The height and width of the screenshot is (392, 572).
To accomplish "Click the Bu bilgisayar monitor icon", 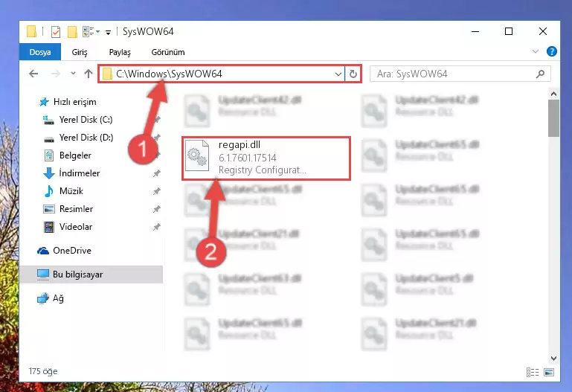I will [43, 274].
